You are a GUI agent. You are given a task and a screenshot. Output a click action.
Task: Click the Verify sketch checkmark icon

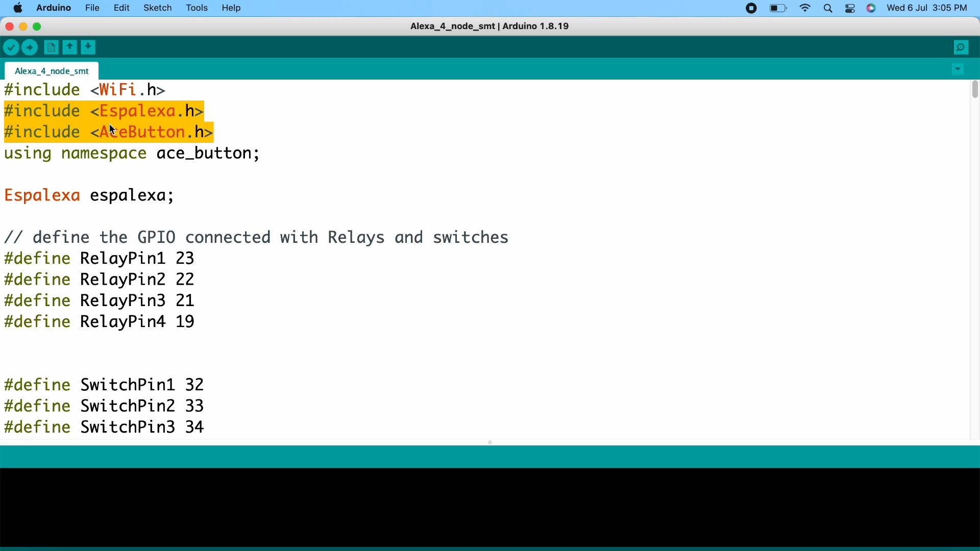11,47
